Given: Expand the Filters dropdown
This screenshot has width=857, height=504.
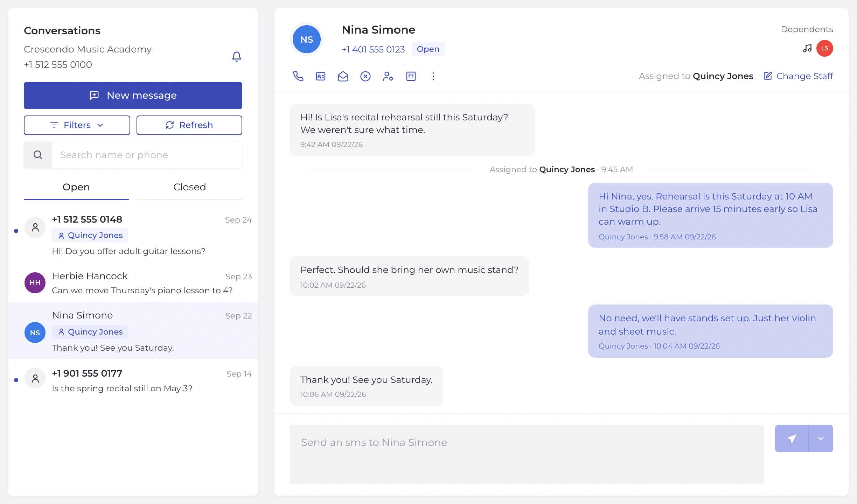Looking at the screenshot, I should [77, 125].
